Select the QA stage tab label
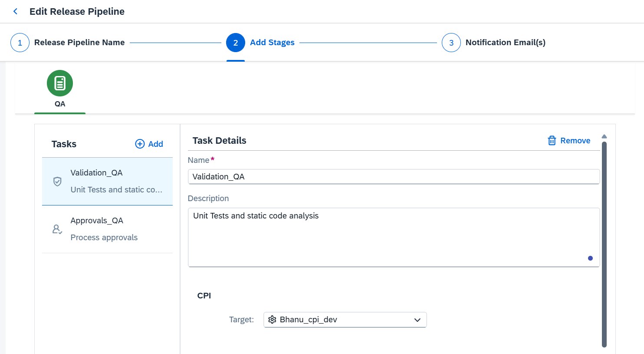 [x=60, y=104]
